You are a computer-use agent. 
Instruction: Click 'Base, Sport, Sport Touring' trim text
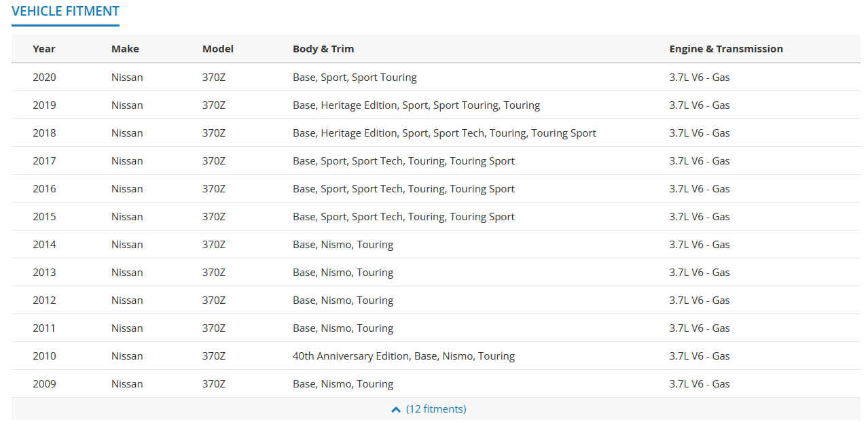point(355,77)
